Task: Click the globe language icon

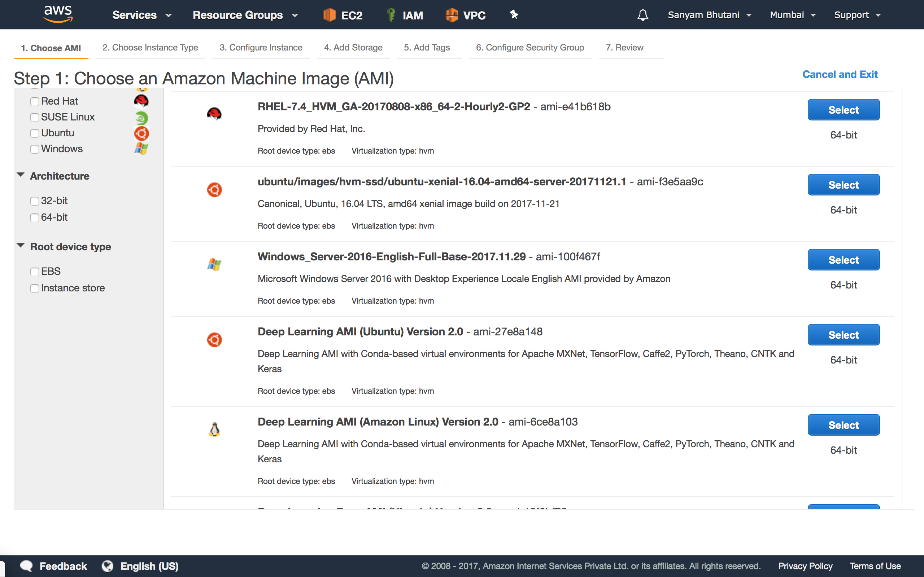Action: (x=108, y=565)
